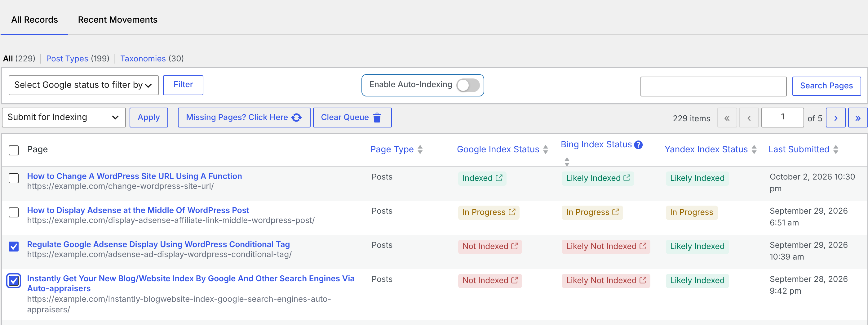Click sort arrows under Bing Index Status

tap(567, 162)
